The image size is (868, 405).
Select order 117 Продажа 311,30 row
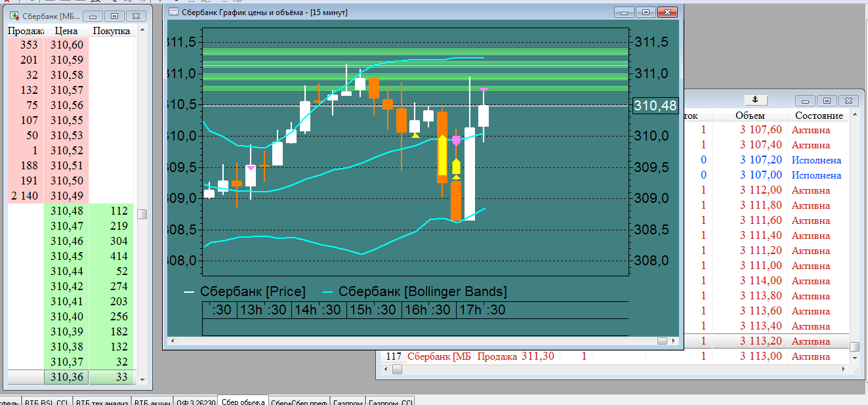[x=615, y=356]
